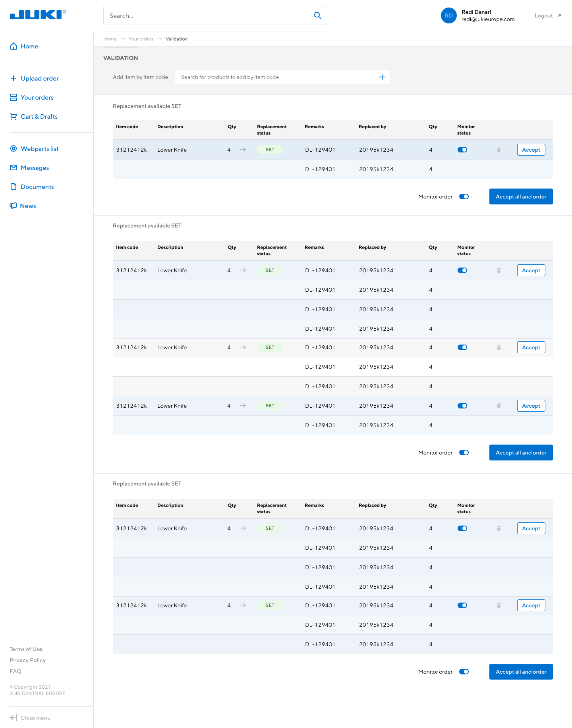
Task: Click the Logout arrow icon
Action: click(x=559, y=15)
